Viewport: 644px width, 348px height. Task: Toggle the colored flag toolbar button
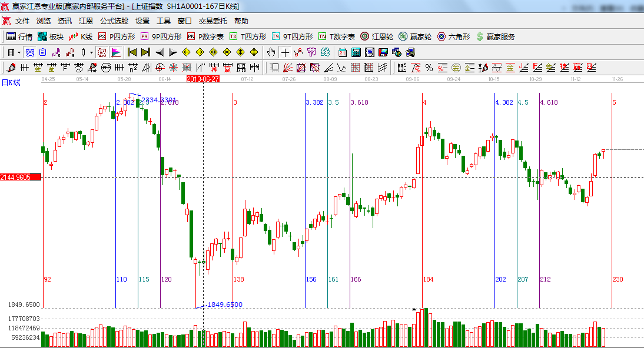click(x=115, y=52)
